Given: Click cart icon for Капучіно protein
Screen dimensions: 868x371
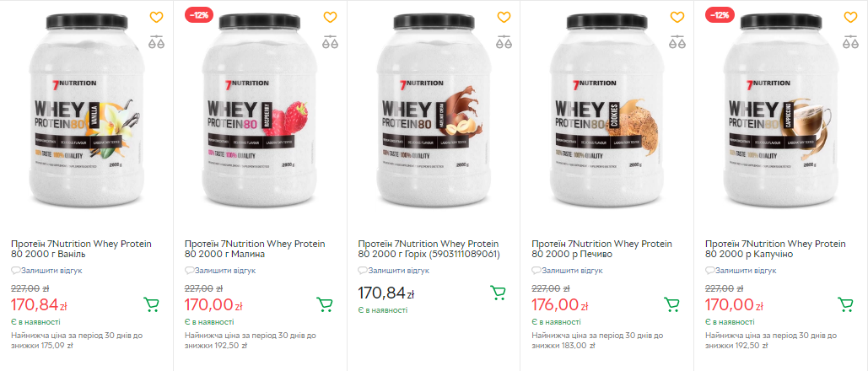Looking at the screenshot, I should pos(846,304).
